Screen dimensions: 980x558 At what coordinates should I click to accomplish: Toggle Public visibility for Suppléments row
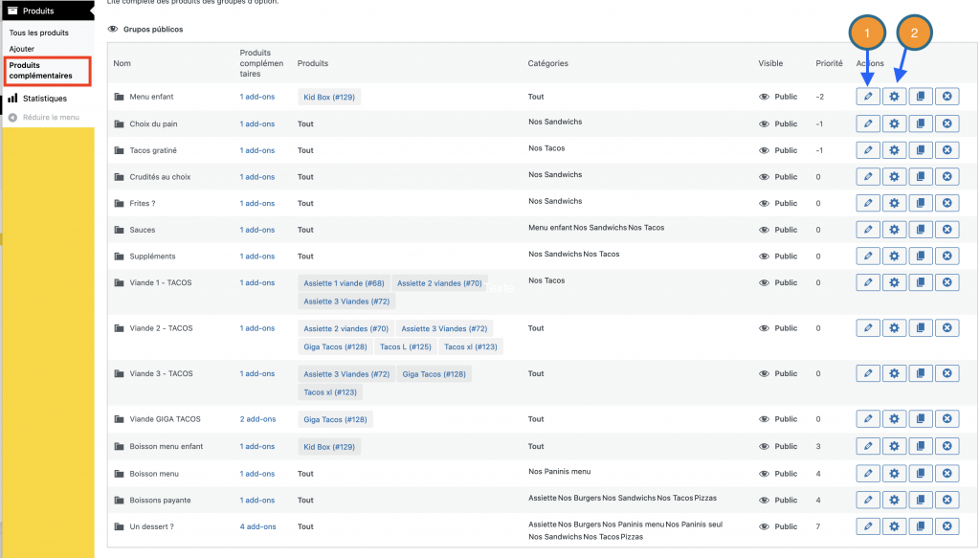click(764, 257)
